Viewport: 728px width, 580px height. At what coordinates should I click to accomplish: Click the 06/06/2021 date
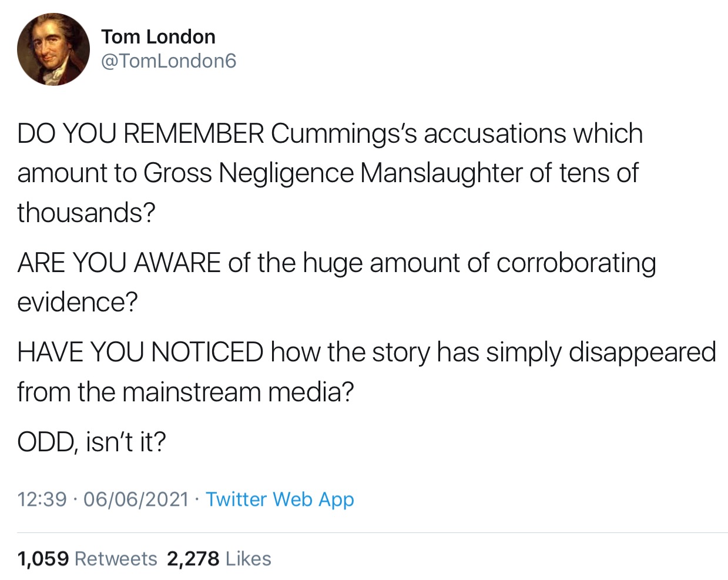(x=136, y=499)
